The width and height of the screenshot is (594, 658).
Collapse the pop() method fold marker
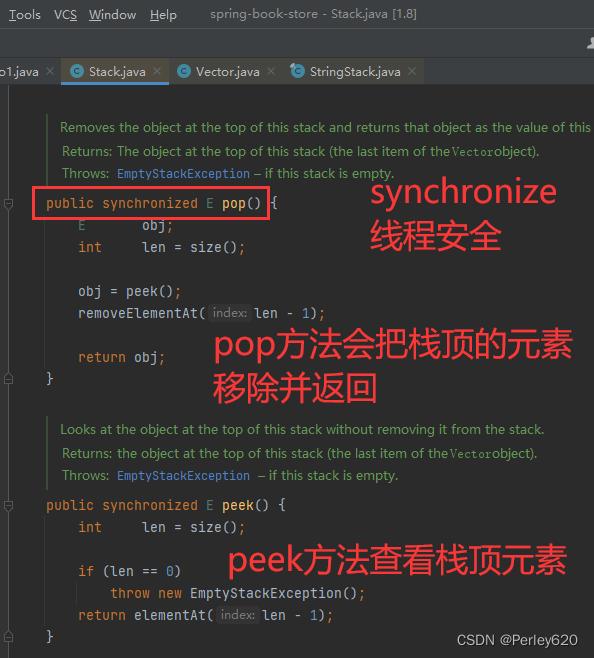(8, 204)
